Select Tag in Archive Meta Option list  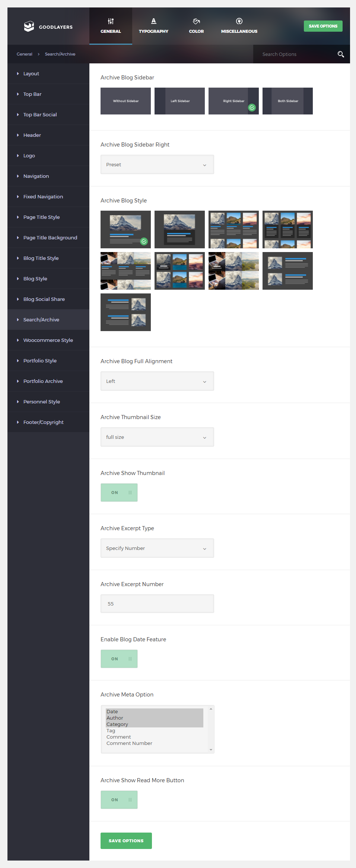(154, 730)
